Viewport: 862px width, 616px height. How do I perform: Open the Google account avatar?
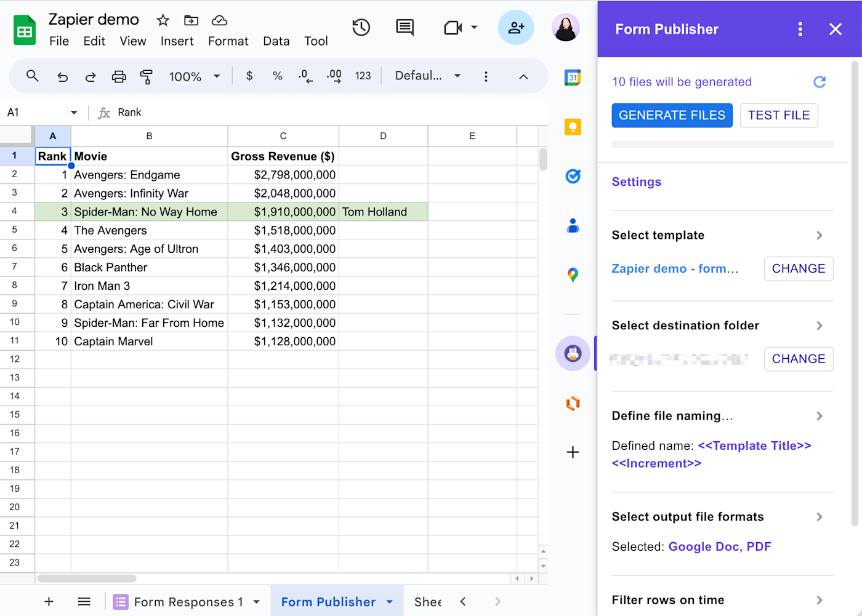pos(566,28)
